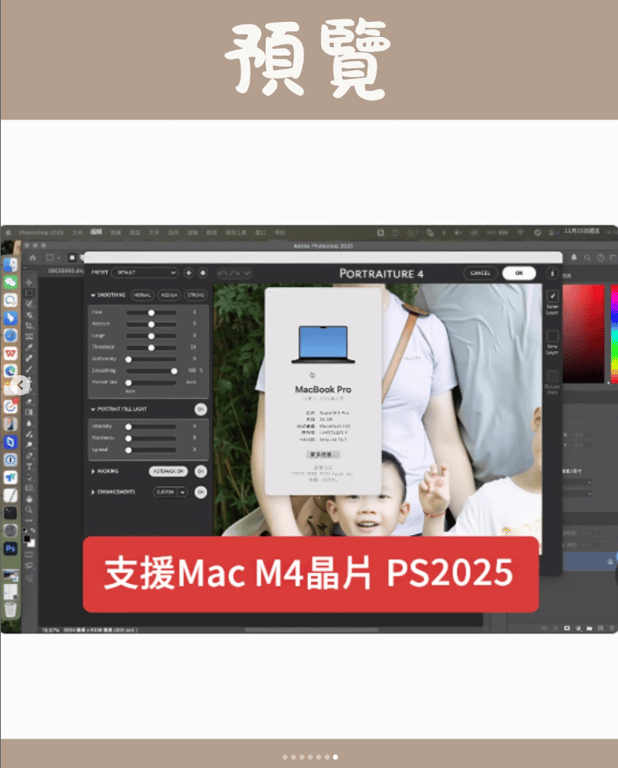Pick a shade in Photoshop red color field

click(583, 334)
